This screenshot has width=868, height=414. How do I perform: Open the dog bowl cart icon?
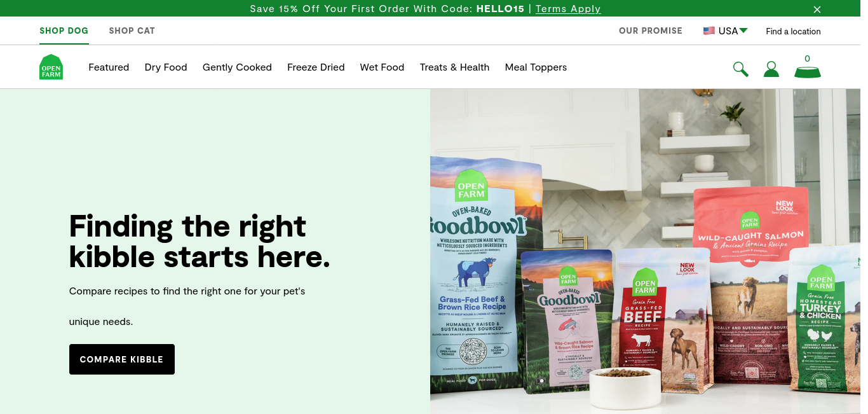coord(808,67)
